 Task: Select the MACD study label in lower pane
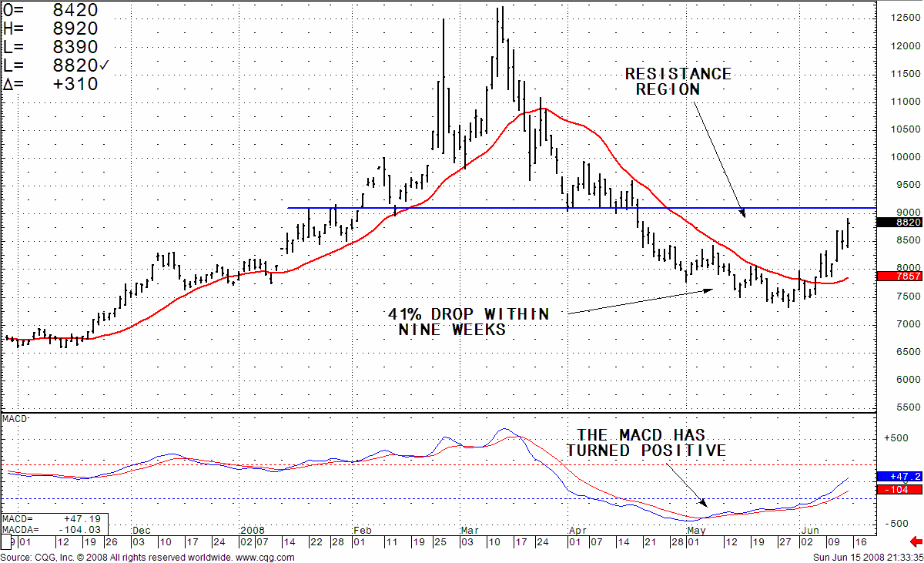pos(15,418)
